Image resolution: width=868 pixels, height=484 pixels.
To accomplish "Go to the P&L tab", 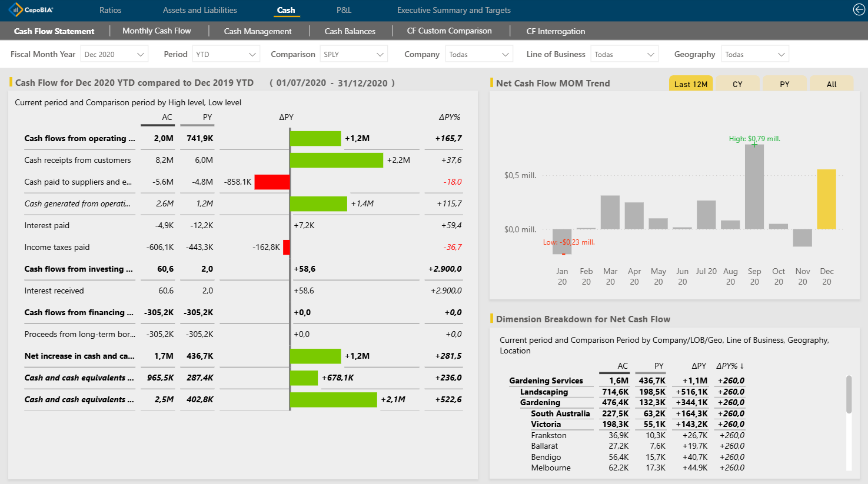I will pos(344,10).
